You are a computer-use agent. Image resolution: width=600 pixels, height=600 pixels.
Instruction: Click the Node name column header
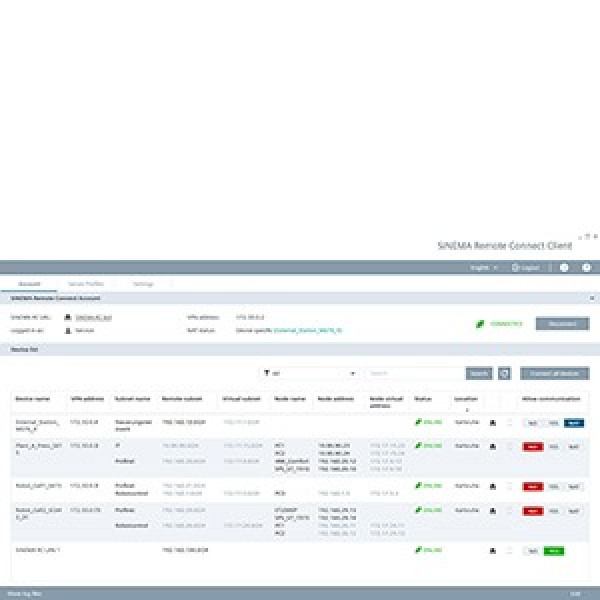click(290, 399)
